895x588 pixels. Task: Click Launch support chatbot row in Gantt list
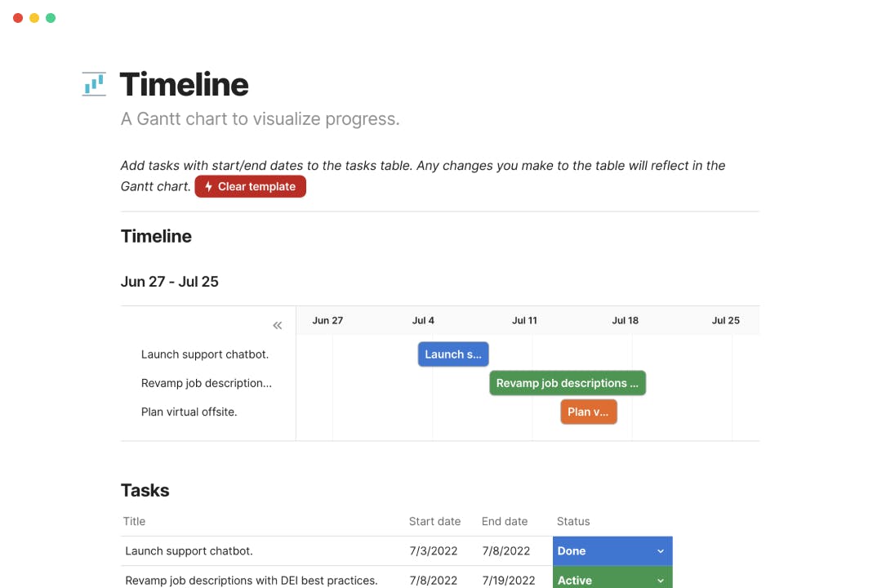(205, 354)
